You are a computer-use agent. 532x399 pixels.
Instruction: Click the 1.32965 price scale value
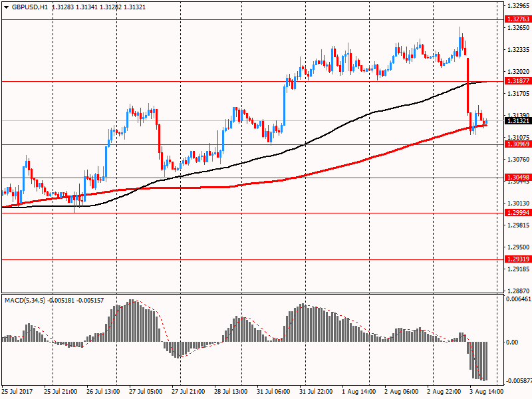[518, 6]
